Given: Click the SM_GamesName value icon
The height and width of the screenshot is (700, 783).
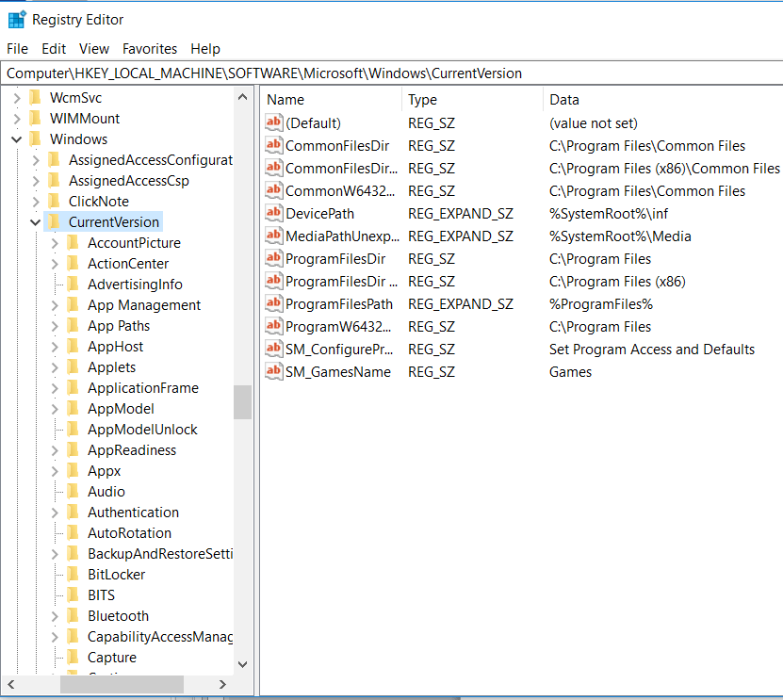Looking at the screenshot, I should tap(273, 371).
